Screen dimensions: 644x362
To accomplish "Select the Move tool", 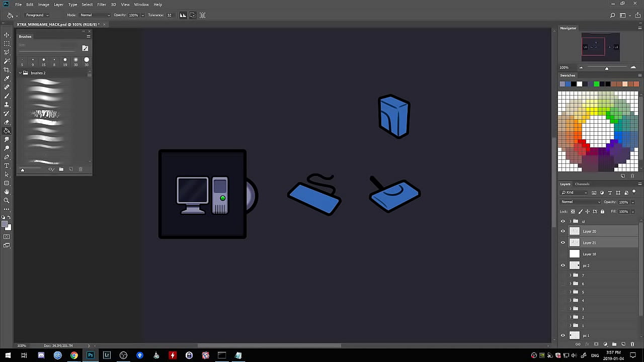I will click(x=7, y=35).
